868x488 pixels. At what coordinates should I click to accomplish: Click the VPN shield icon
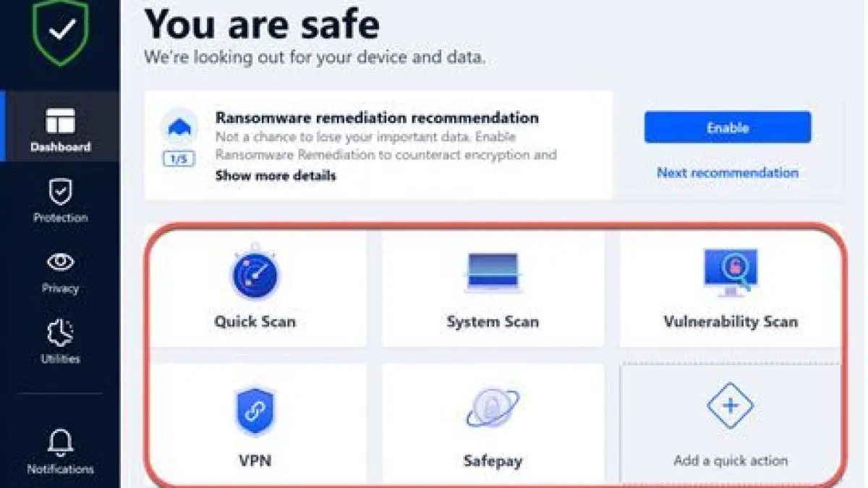pyautogui.click(x=255, y=411)
